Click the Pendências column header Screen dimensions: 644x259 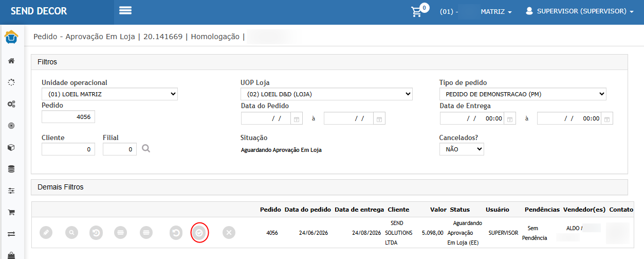(542, 210)
